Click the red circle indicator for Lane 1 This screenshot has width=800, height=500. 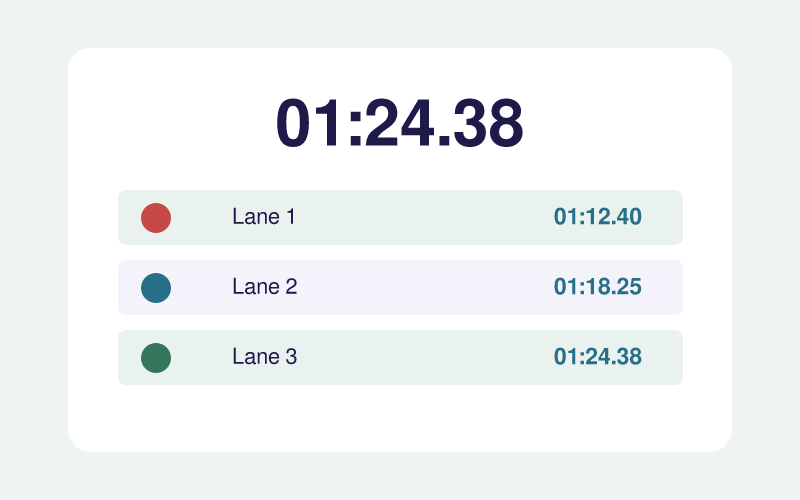click(156, 218)
